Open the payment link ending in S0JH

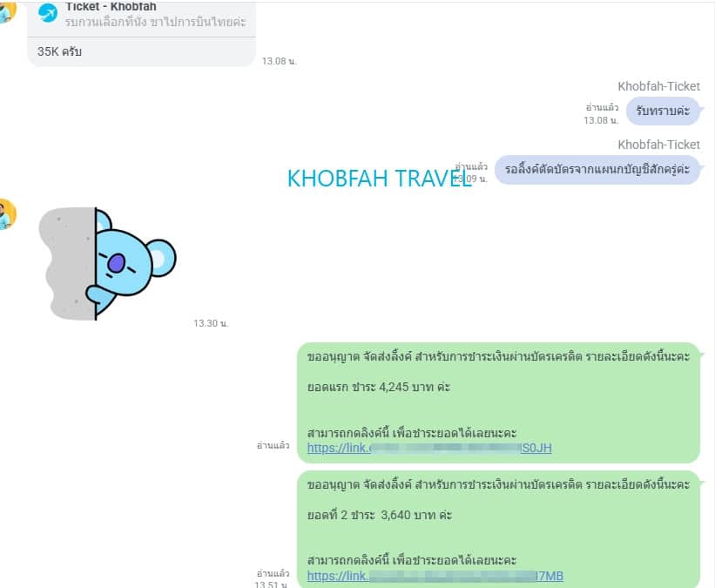429,449
